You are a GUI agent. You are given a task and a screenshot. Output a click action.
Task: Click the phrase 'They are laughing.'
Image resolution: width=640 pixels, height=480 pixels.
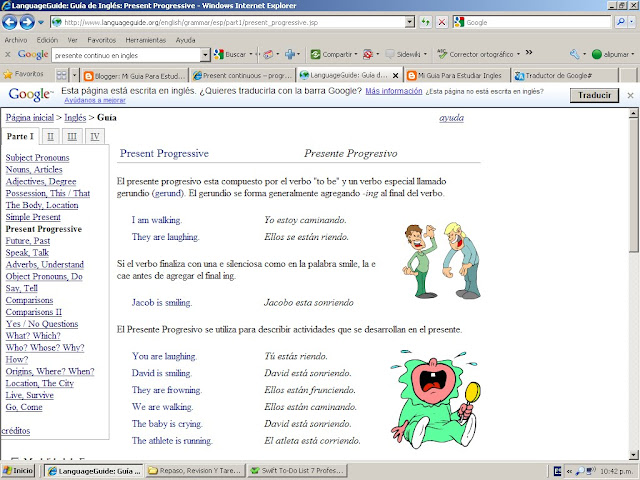[165, 237]
